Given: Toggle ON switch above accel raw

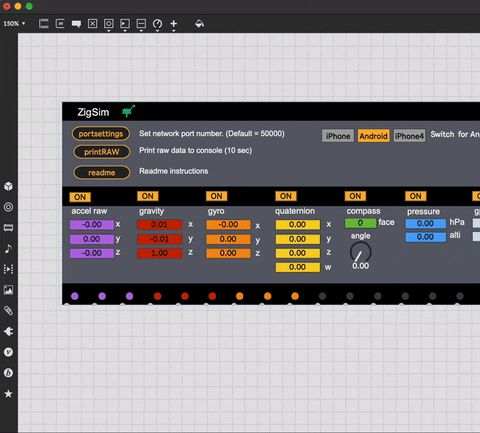Looking at the screenshot, I should coord(80,197).
